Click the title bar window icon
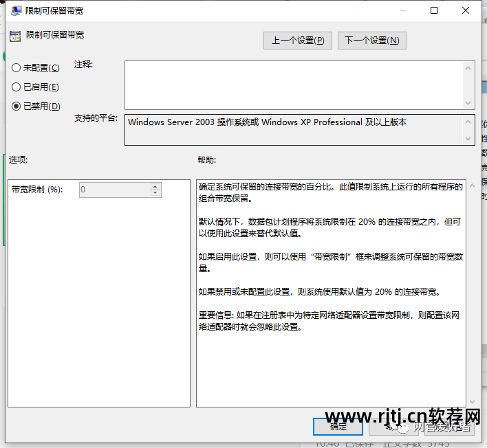 16,11
